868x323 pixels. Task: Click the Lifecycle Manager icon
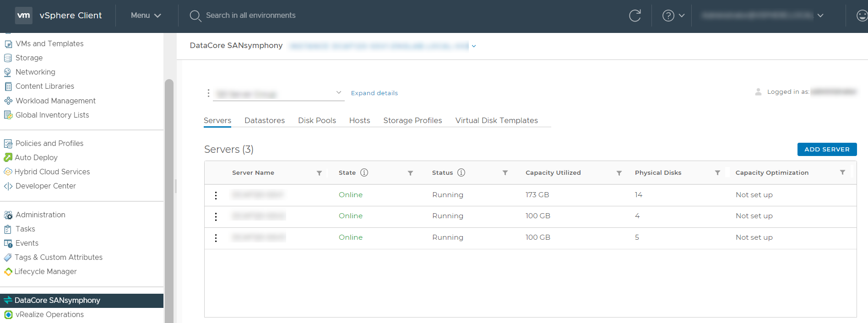(8, 272)
